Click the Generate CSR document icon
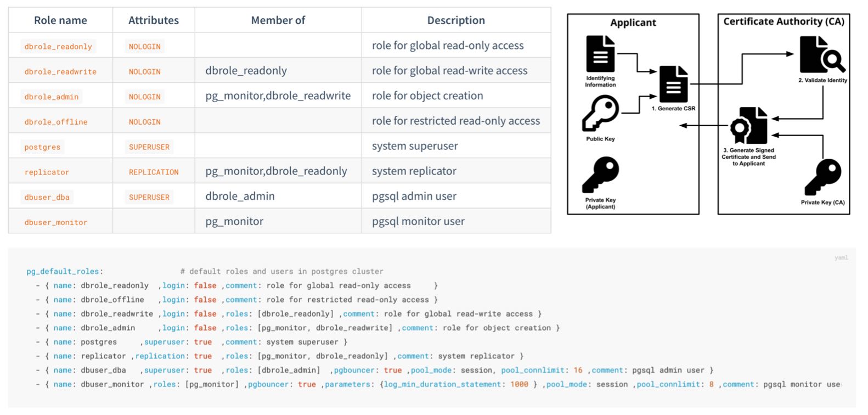This screenshot has width=868, height=415. click(x=673, y=84)
